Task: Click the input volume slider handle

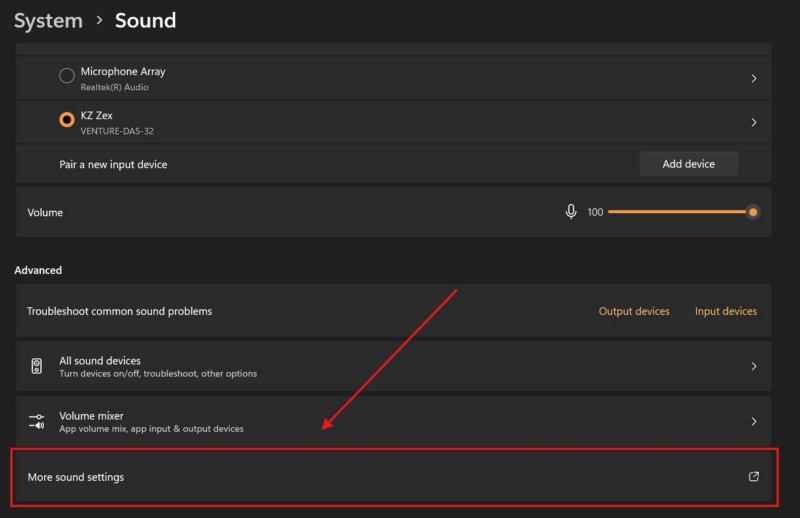Action: tap(753, 212)
